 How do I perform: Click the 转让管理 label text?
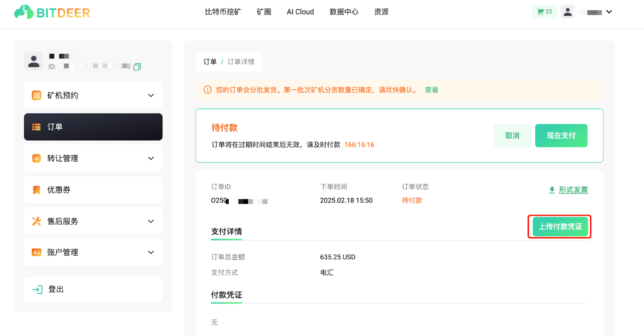63,159
